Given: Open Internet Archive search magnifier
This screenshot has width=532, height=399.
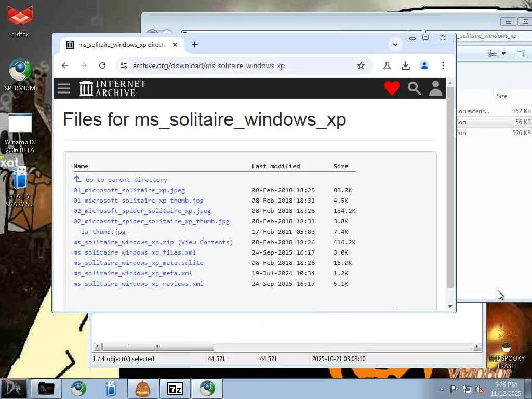Looking at the screenshot, I should pyautogui.click(x=414, y=88).
